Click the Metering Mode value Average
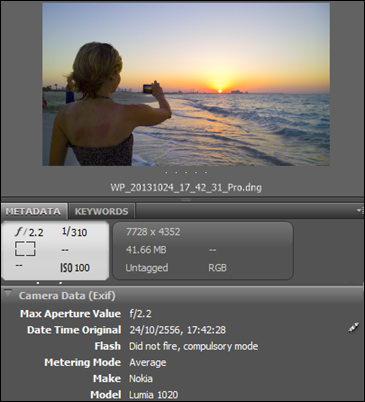Viewport: 365px width, 402px height. tap(148, 362)
